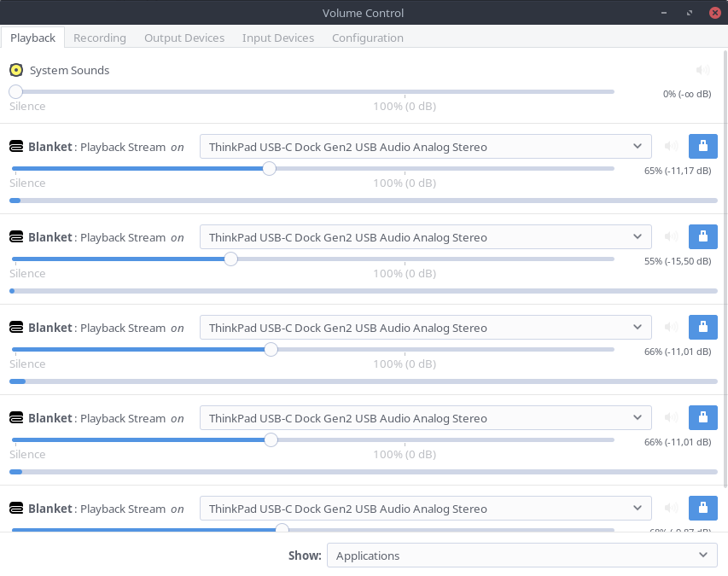The width and height of the screenshot is (728, 576).
Task: Open output device dropdown for 65% Blanket stream
Action: click(x=425, y=147)
